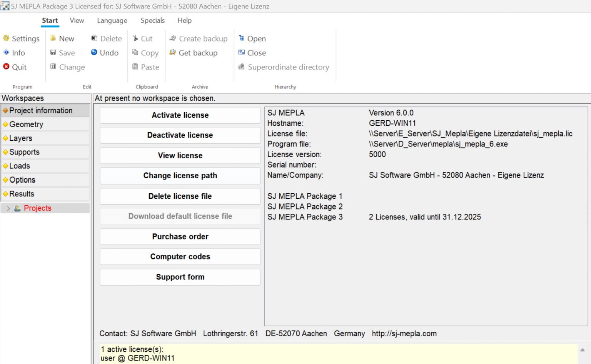Switch to the View ribbon tab
The width and height of the screenshot is (591, 364).
click(x=77, y=20)
